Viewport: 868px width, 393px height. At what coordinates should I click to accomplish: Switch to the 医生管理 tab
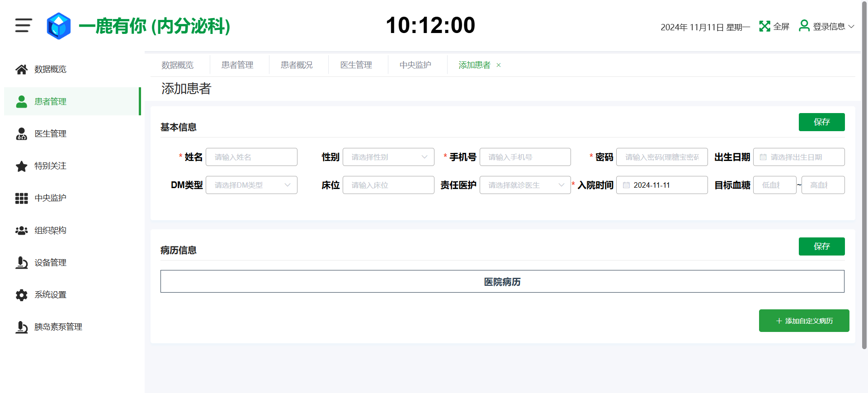click(356, 65)
